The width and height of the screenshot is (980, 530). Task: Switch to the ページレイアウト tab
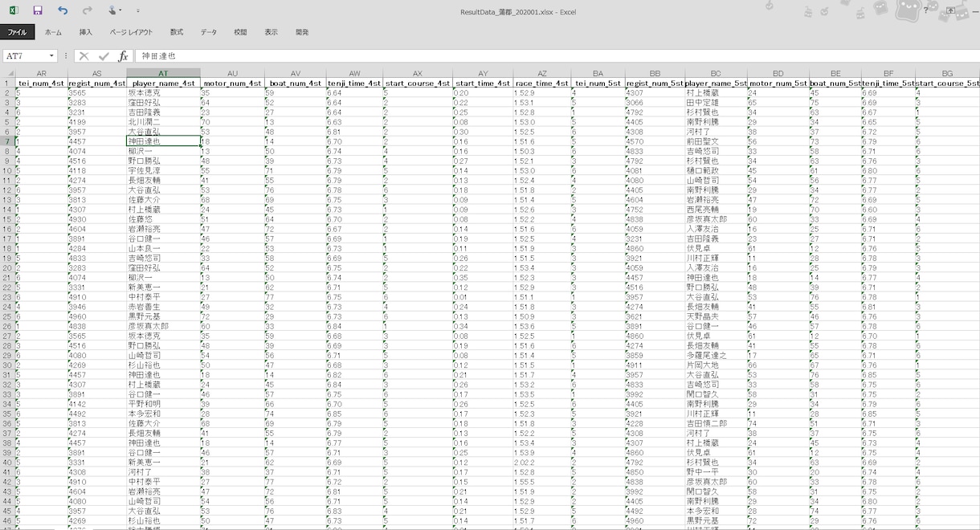(131, 32)
